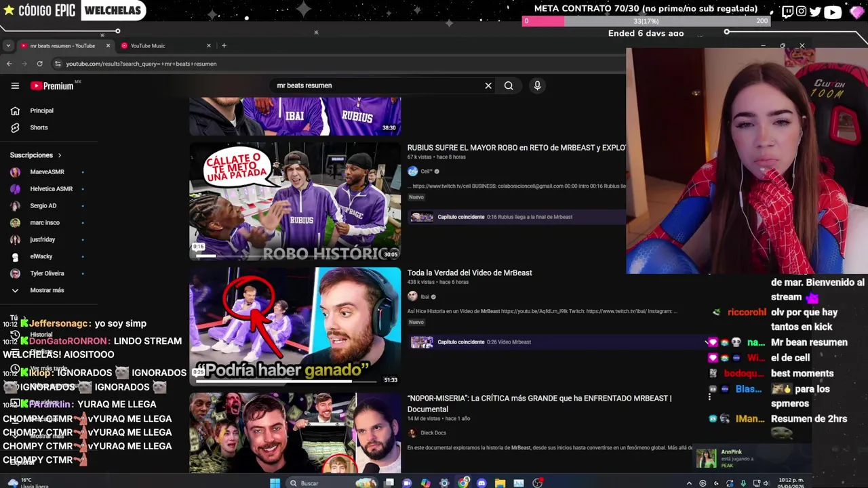The height and width of the screenshot is (488, 868).
Task: Open Copilot from the taskbar
Action: [x=426, y=483]
